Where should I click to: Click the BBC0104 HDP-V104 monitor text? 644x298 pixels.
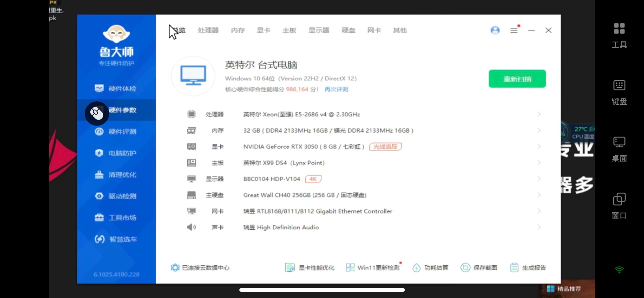pyautogui.click(x=272, y=179)
